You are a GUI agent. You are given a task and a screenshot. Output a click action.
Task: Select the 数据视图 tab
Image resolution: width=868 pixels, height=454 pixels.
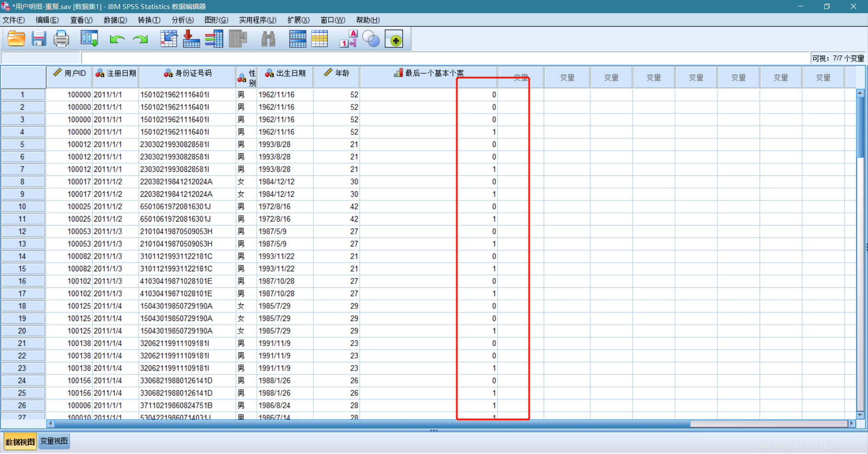20,442
